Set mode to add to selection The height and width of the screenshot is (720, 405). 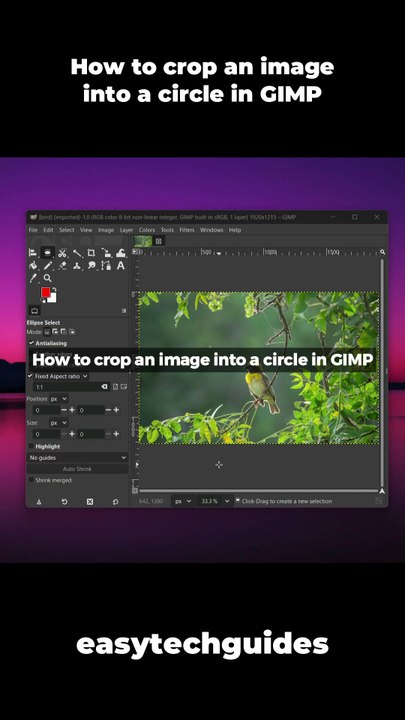pyautogui.click(x=55, y=332)
